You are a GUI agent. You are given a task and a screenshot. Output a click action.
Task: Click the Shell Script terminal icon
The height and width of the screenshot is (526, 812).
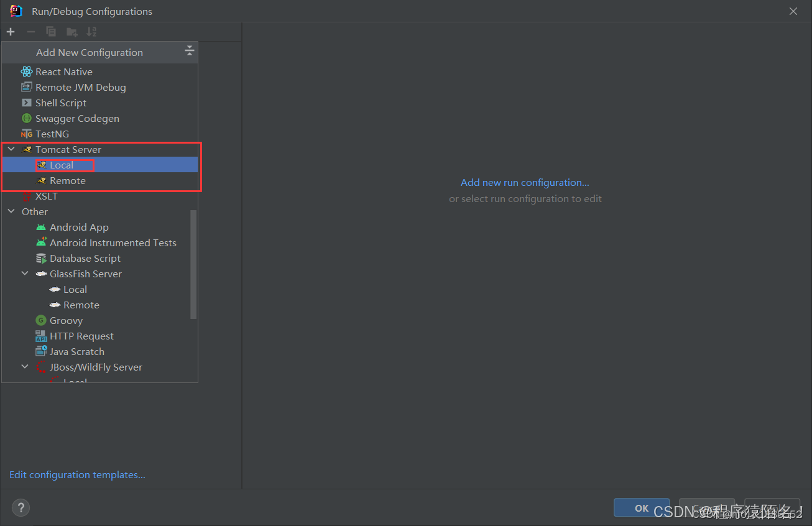[26, 103]
